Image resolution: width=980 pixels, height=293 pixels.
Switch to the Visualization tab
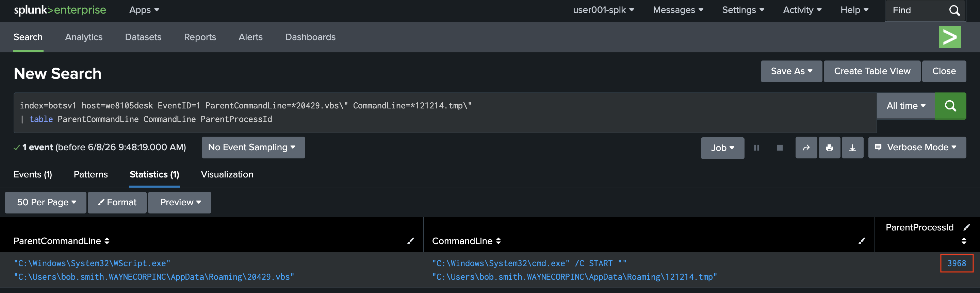coord(227,174)
